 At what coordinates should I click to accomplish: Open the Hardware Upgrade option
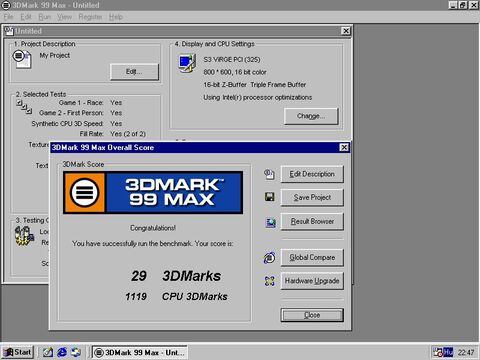click(x=312, y=281)
